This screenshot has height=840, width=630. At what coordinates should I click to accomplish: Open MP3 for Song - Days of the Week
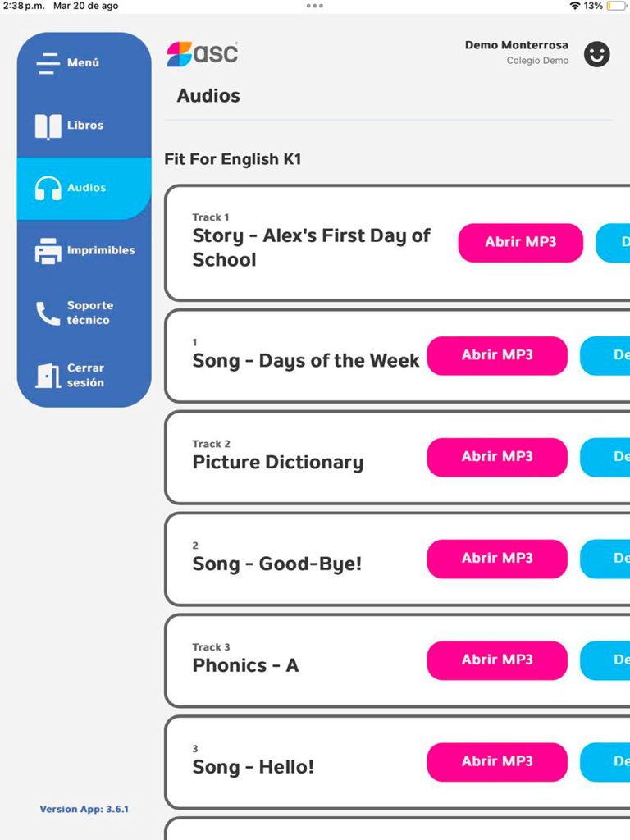click(x=497, y=355)
